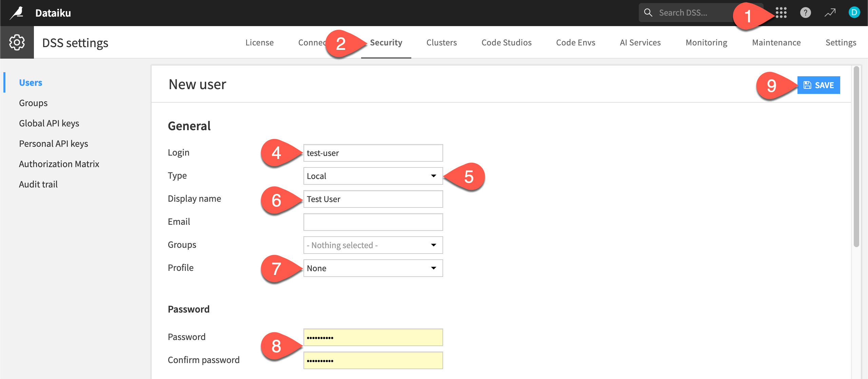Click the Password field
868x379 pixels.
[x=373, y=337]
